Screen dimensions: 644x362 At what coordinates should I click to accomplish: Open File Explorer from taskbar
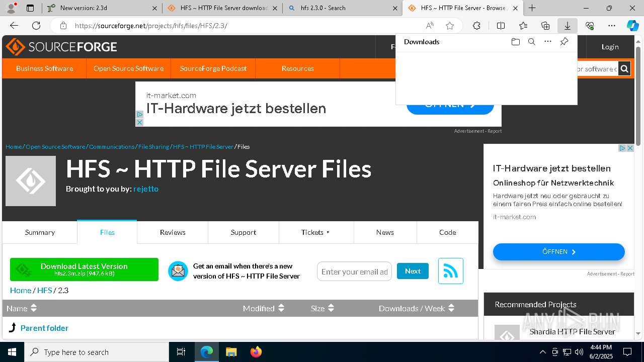(231, 352)
